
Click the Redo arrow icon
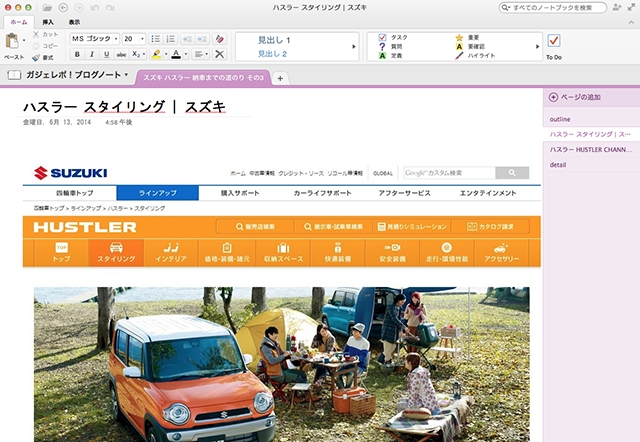click(x=110, y=8)
